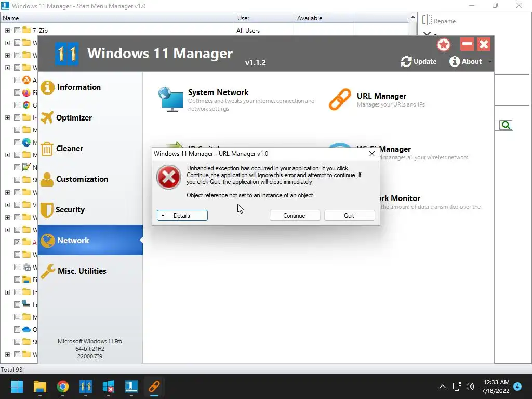Screen dimensions: 532x399
Task: Click the "URL Manager" tile title
Action: [381, 96]
